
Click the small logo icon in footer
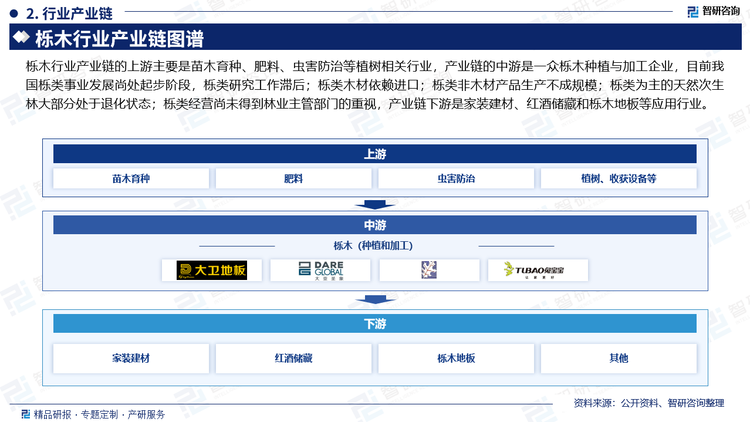pyautogui.click(x=26, y=414)
